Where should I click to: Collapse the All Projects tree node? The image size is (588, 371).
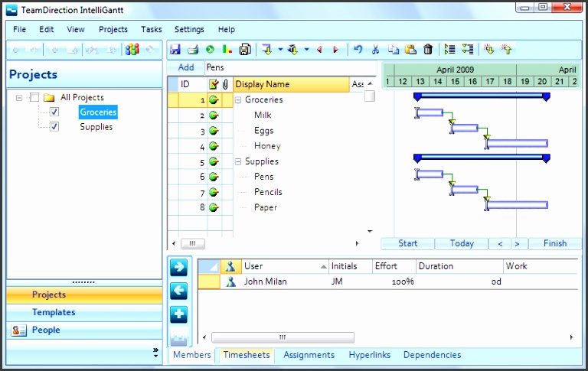coord(19,98)
